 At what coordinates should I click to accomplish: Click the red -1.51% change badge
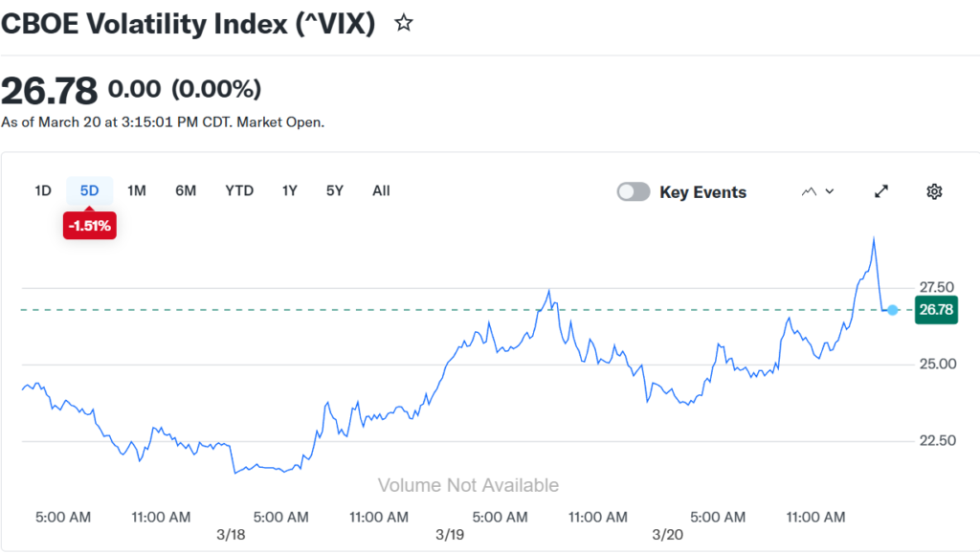click(89, 227)
